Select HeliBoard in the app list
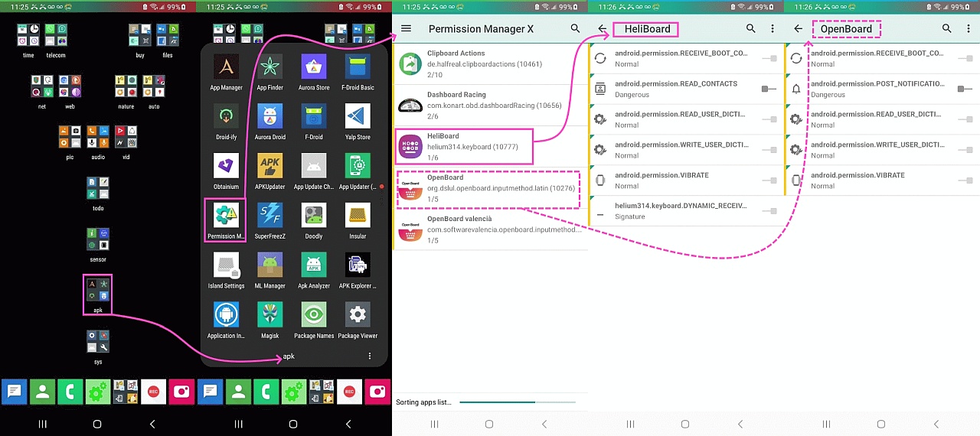Screen dimensions: 980x436 pos(490,147)
